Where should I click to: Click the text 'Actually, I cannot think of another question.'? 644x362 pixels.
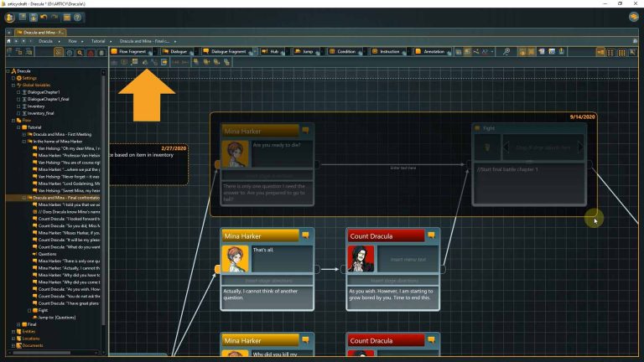[261, 294]
